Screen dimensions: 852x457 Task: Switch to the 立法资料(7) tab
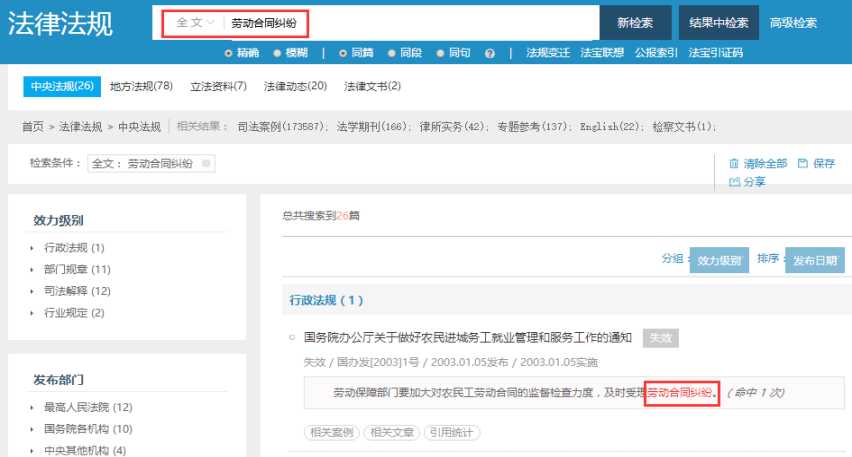[x=218, y=86]
